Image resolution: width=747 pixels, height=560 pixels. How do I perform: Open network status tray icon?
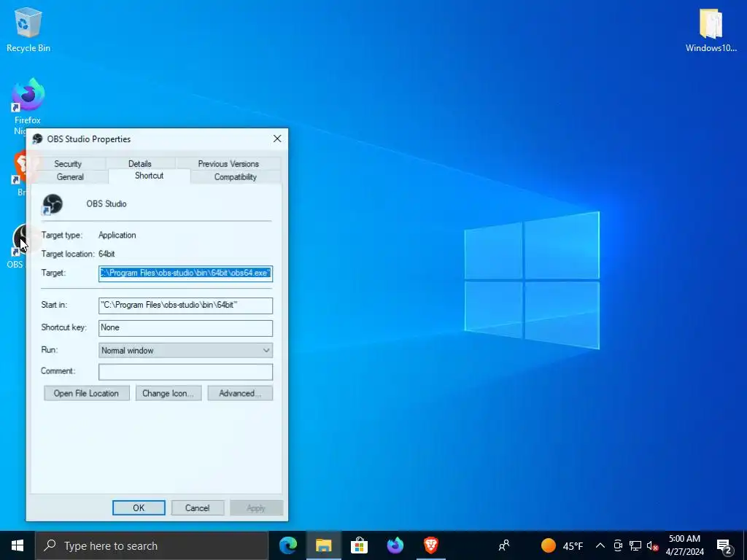click(x=635, y=545)
